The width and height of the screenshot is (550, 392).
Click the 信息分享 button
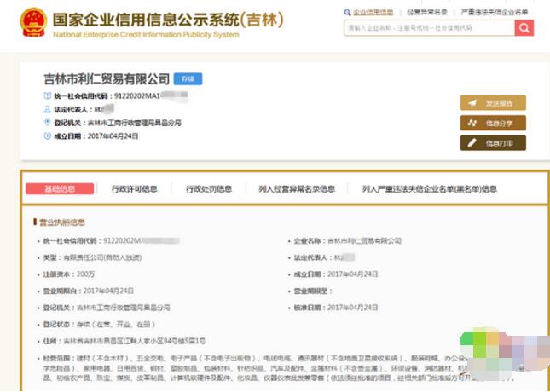[493, 123]
